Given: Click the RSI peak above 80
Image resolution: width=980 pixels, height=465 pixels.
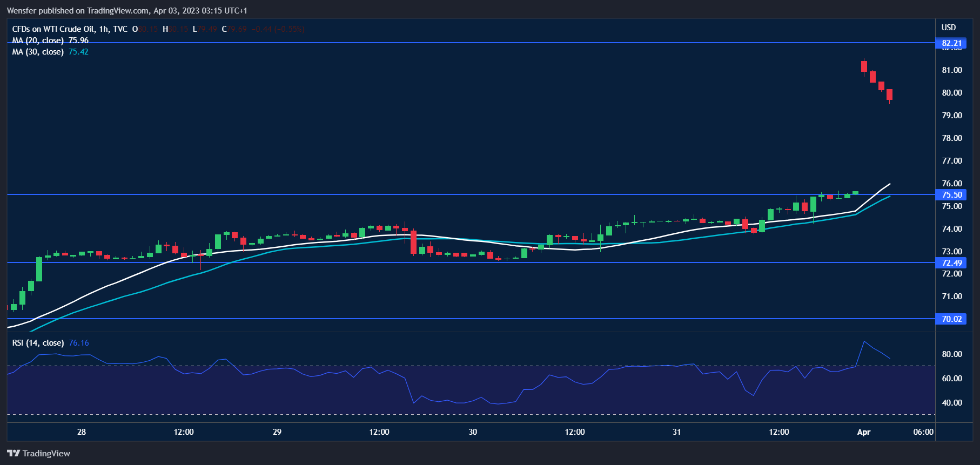Looking at the screenshot, I should pyautogui.click(x=864, y=342).
